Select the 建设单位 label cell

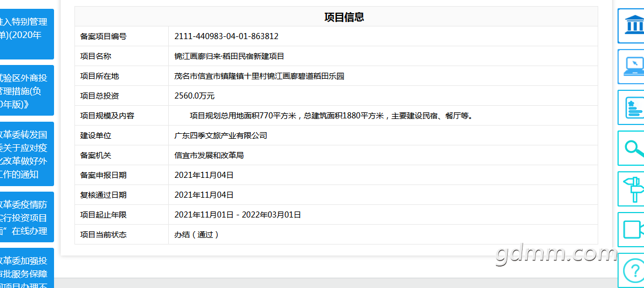[x=121, y=135]
